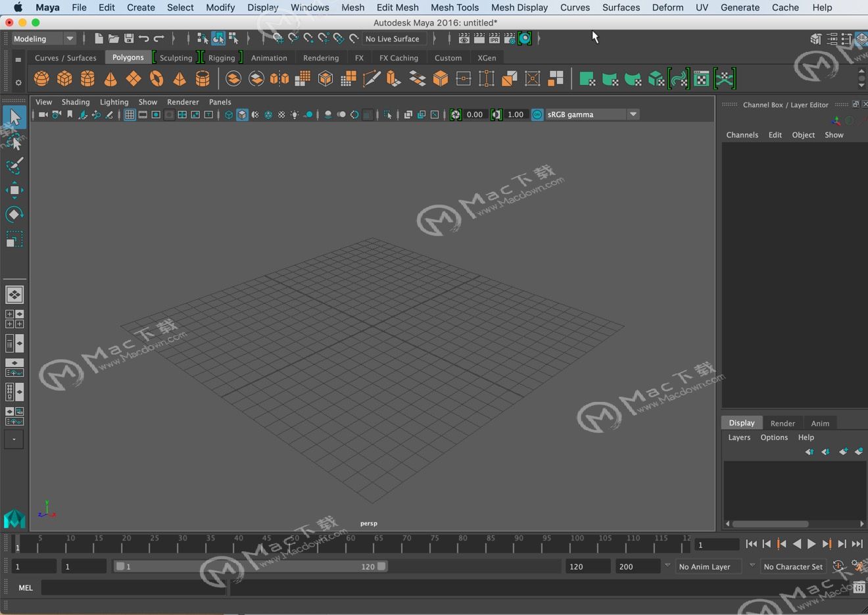Click the Redo arrow icon
Screen dimensions: 868x615
(159, 39)
